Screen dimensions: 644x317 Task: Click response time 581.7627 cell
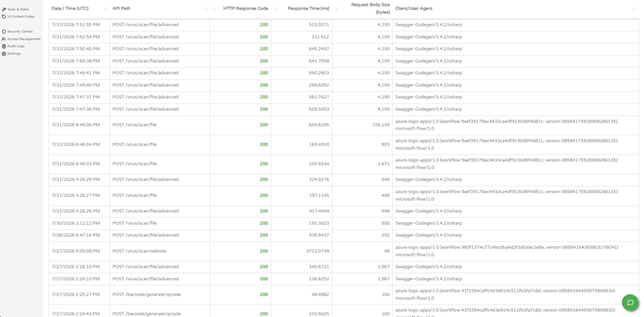(x=319, y=97)
